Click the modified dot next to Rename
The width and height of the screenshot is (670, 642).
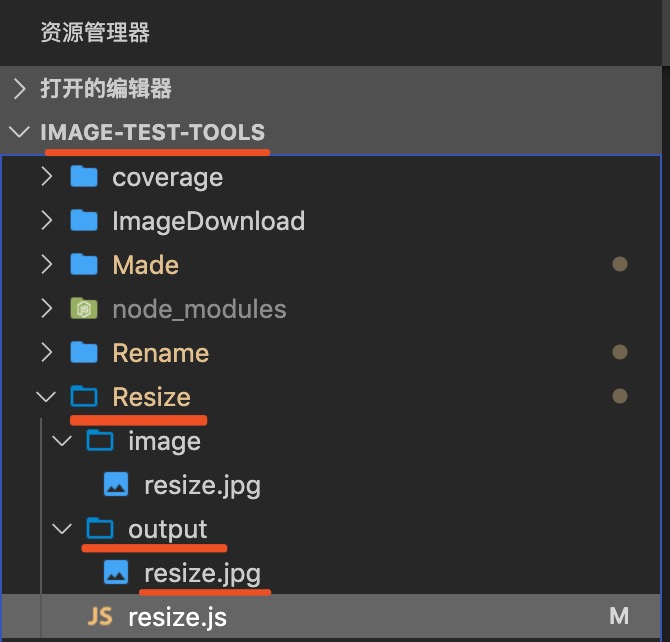pos(620,352)
